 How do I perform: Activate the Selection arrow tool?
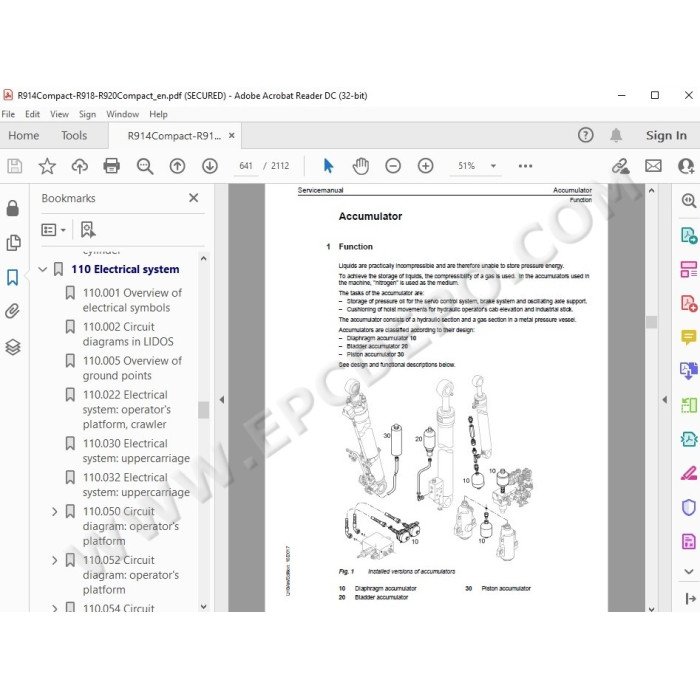[x=328, y=166]
